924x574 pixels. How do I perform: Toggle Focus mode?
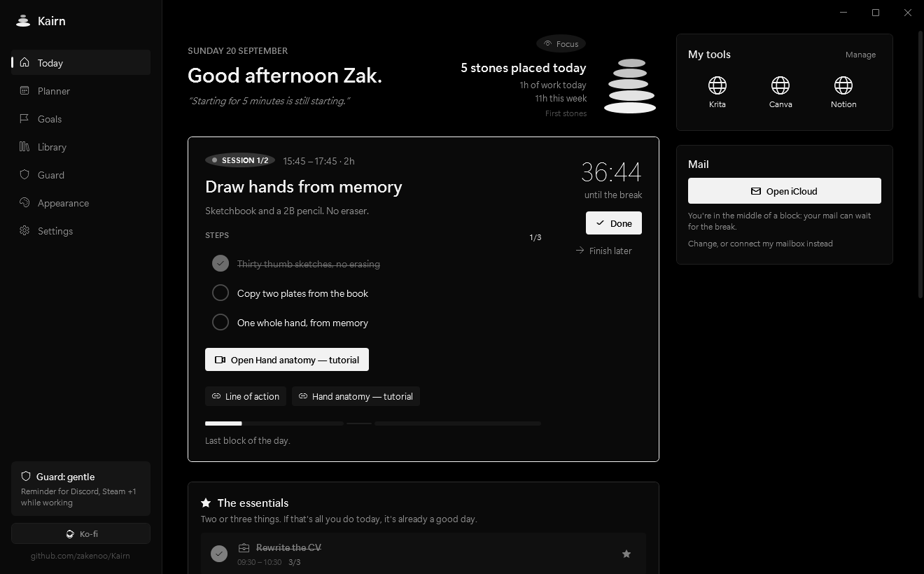pos(561,43)
